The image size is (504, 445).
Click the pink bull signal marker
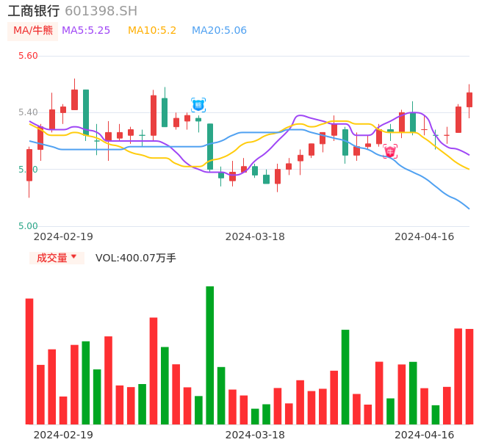tap(390, 151)
